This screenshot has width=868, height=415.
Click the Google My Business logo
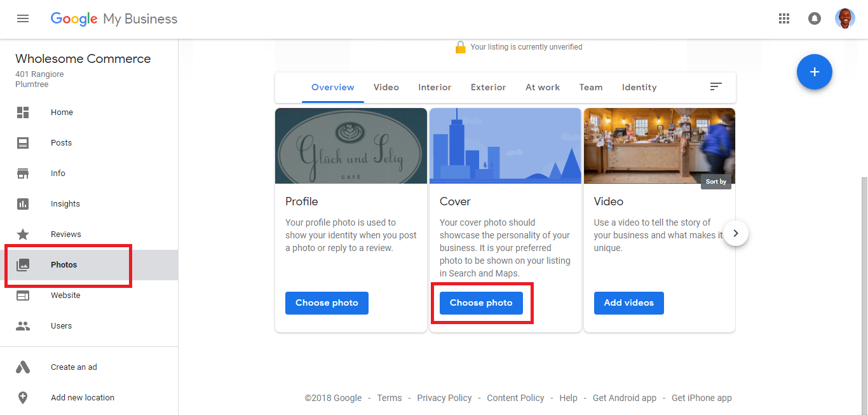tap(114, 19)
